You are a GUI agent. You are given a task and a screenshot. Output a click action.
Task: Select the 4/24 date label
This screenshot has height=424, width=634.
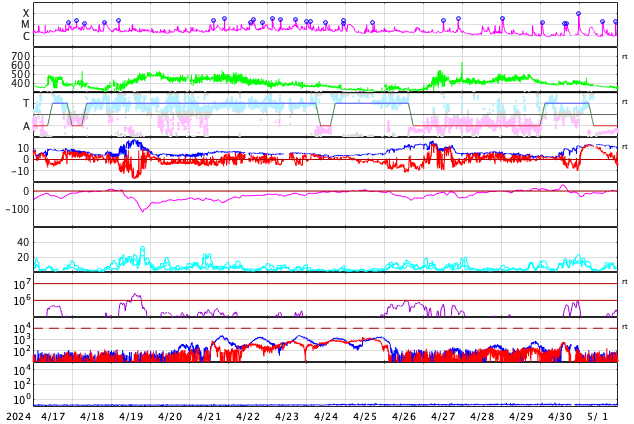coord(326,416)
